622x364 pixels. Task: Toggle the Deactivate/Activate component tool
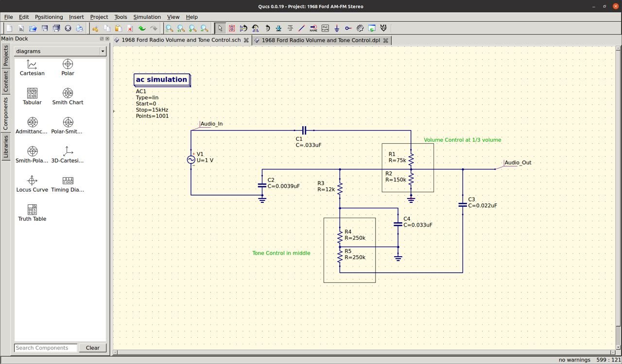click(232, 28)
